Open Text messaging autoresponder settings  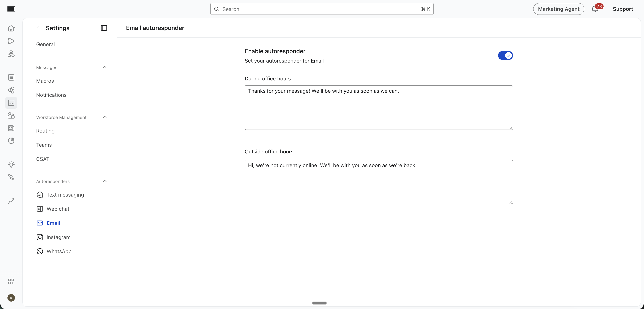pos(65,195)
